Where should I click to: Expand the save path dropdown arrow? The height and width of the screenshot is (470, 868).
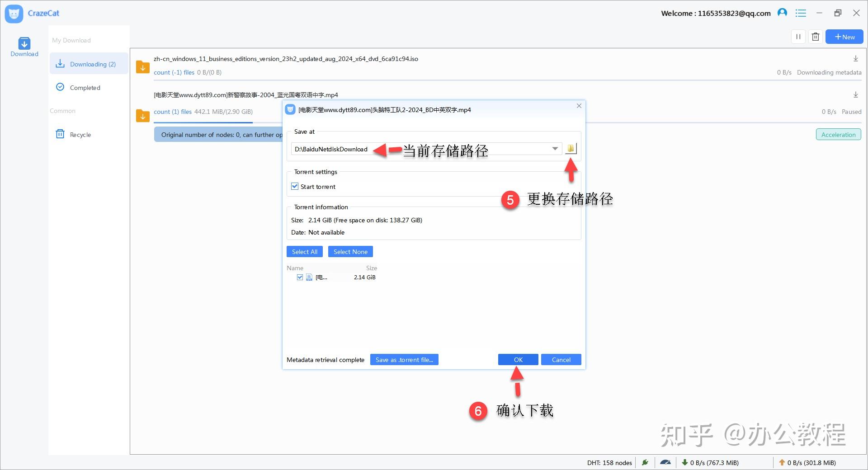click(x=555, y=149)
